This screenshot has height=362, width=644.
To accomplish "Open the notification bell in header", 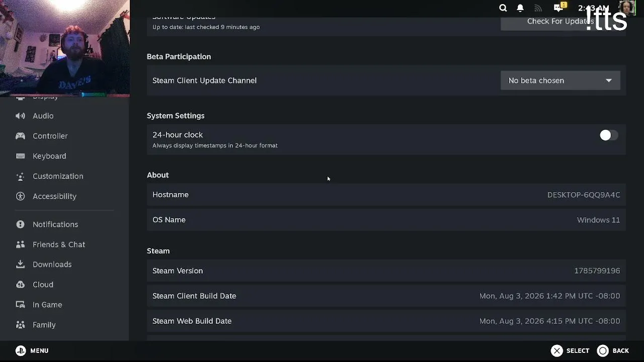I will coord(520,8).
